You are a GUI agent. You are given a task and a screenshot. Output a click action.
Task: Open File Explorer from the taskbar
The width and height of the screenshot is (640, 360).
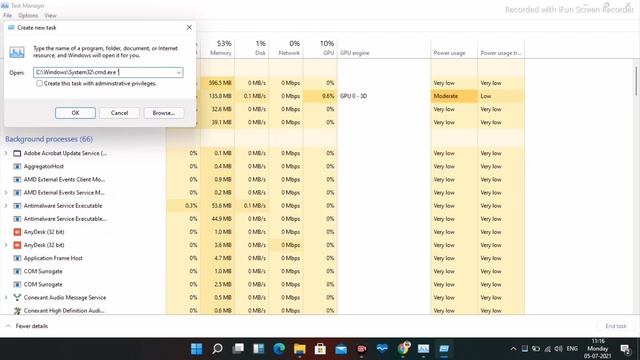pyautogui.click(x=300, y=349)
